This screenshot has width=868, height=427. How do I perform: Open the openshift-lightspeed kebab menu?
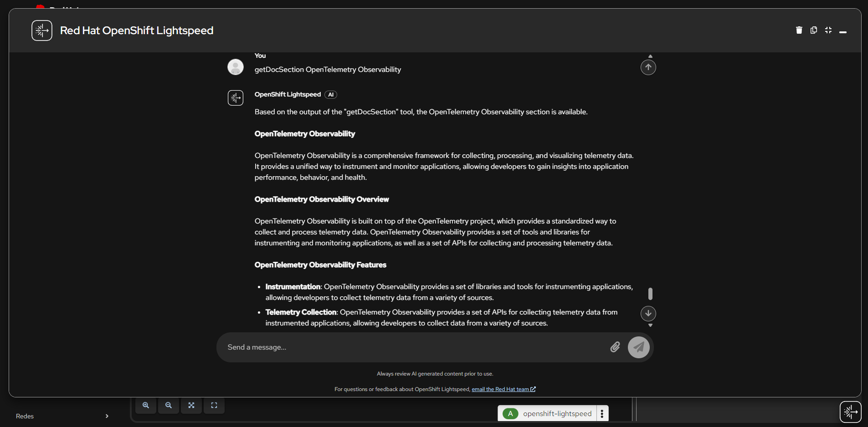click(x=601, y=413)
